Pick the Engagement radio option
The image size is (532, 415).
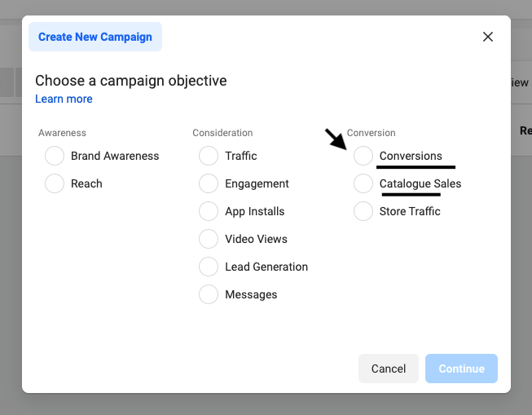(x=209, y=183)
